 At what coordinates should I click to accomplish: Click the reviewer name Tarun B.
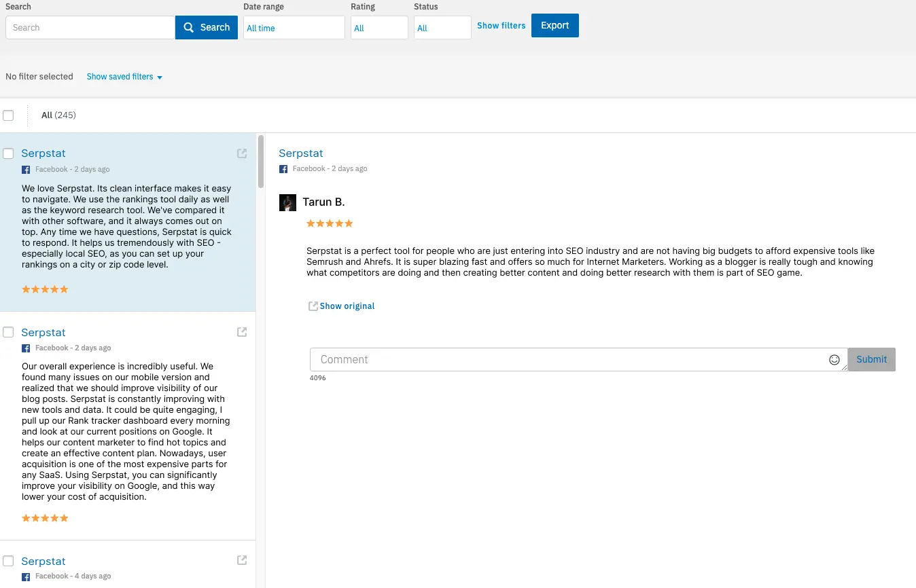323,202
